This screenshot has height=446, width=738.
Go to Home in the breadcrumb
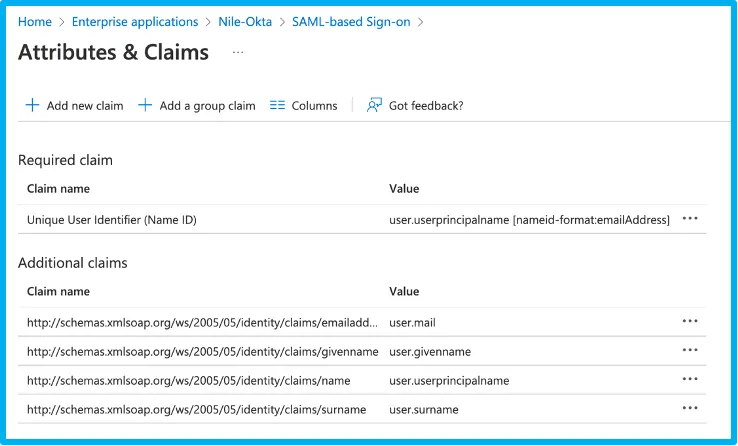pos(35,22)
